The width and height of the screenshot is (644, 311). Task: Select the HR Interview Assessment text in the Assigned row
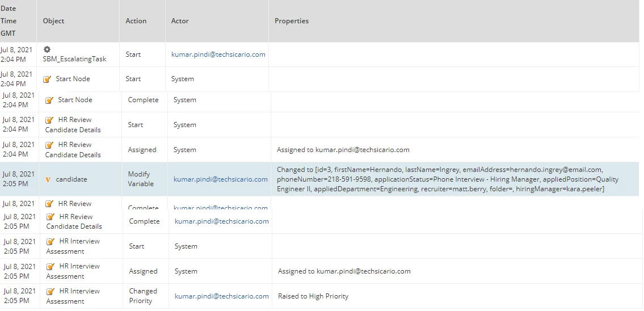pyautogui.click(x=73, y=272)
